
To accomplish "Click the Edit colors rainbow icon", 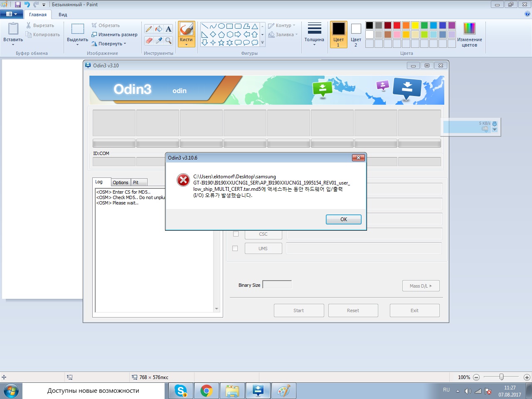I will click(x=469, y=29).
